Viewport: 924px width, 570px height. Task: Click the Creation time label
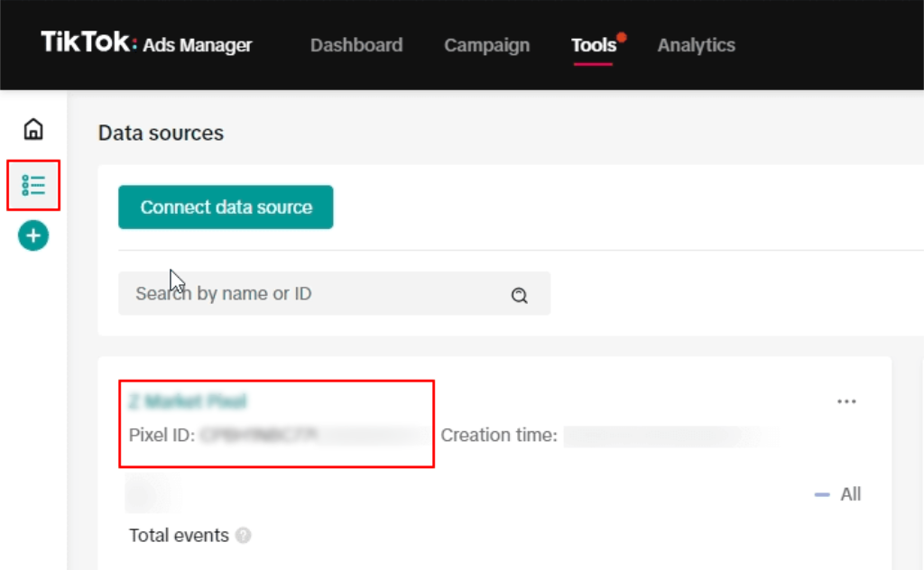pyautogui.click(x=498, y=435)
